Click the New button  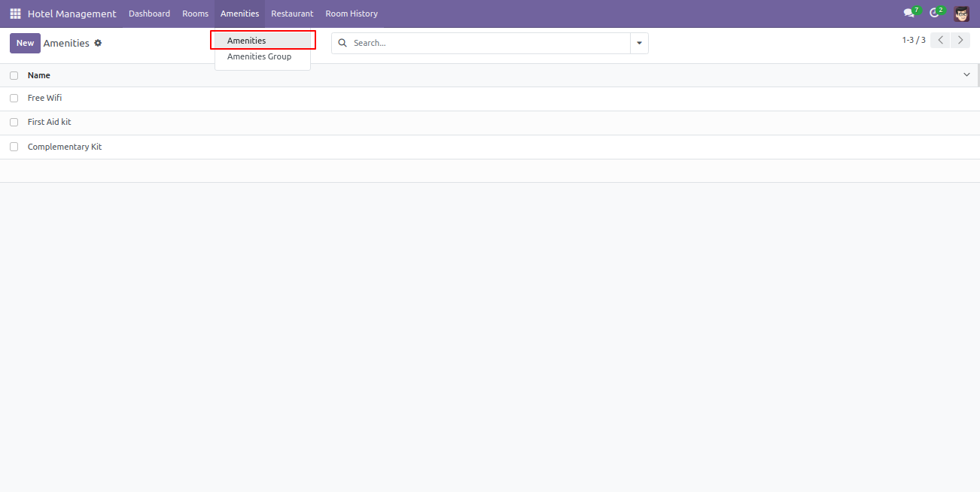click(25, 43)
